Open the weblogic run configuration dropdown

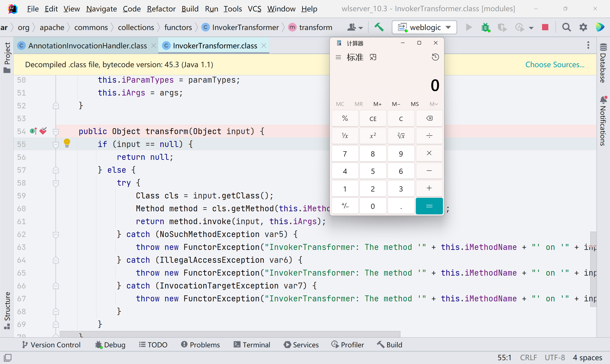pyautogui.click(x=449, y=27)
